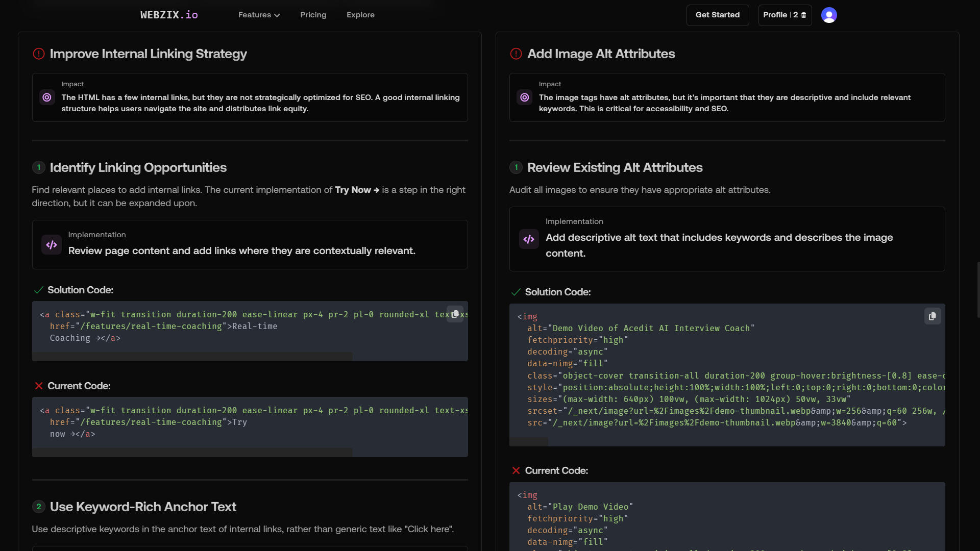
Task: Click the green checkmark beside Solution Code
Action: click(38, 290)
